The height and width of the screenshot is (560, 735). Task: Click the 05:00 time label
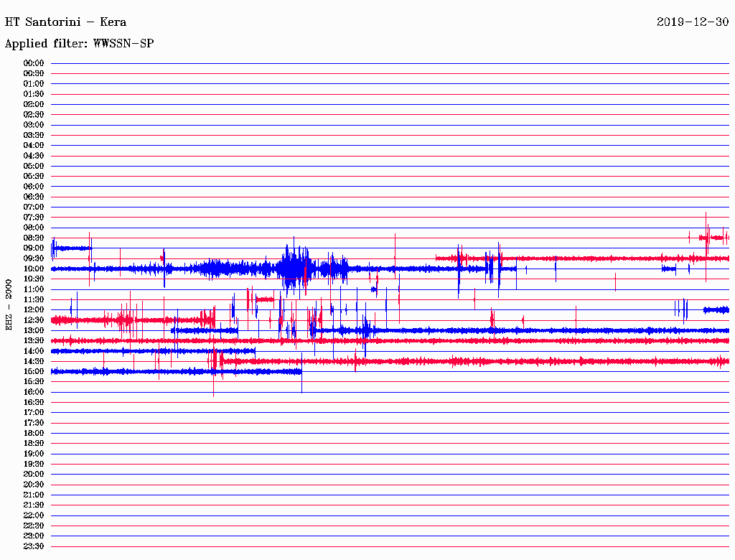pos(34,166)
